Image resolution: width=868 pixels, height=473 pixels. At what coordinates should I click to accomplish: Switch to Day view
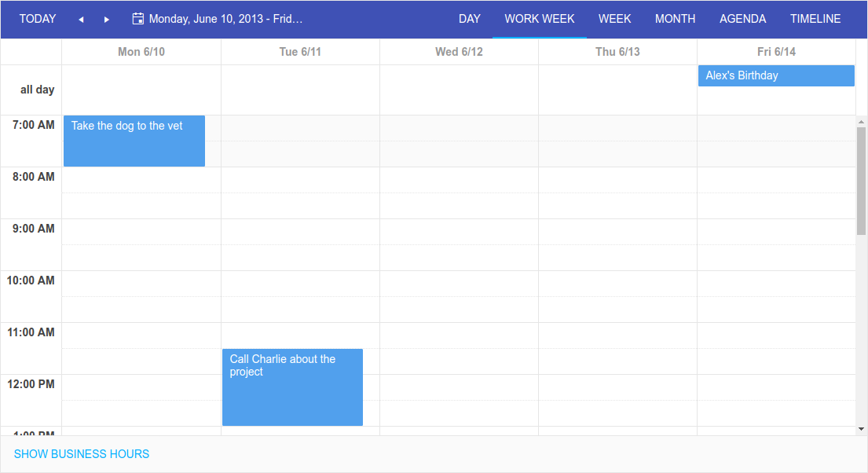pyautogui.click(x=470, y=19)
